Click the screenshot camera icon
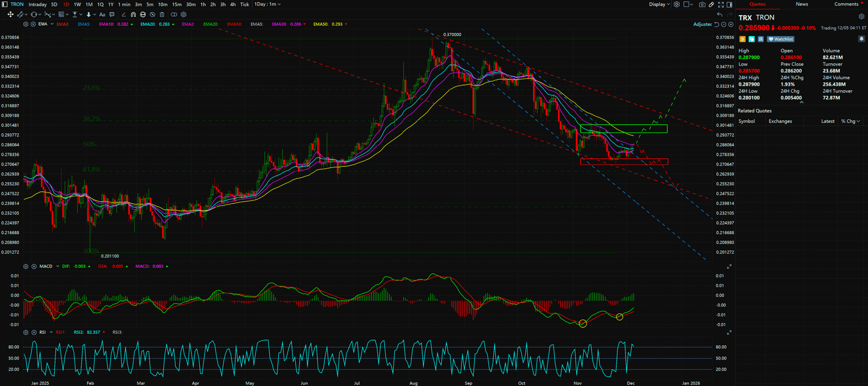Viewport: 868px width, 386px height. [702, 4]
